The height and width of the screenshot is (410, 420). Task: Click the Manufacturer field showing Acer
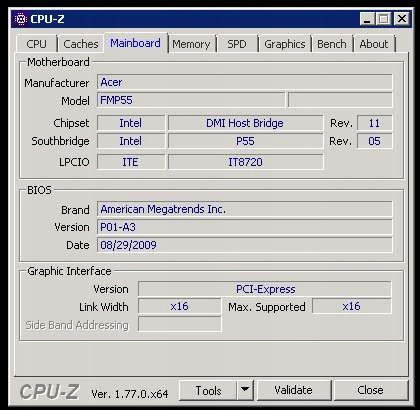(245, 82)
